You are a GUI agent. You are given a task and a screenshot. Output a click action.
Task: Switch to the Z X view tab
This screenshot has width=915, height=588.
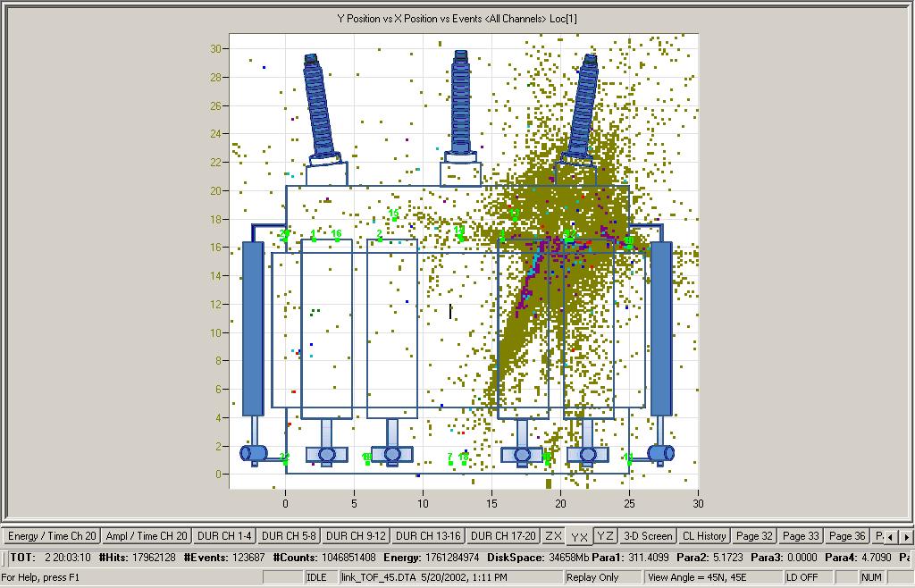553,536
